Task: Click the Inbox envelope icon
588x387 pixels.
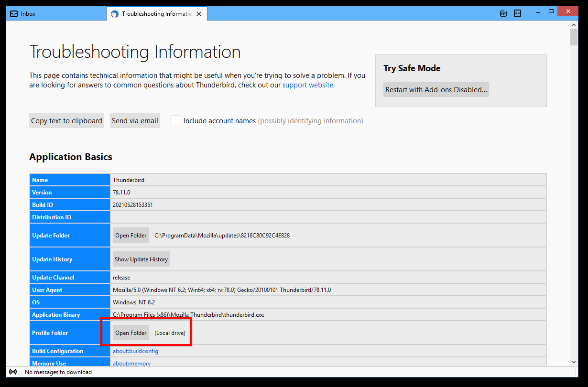Action: coord(14,14)
